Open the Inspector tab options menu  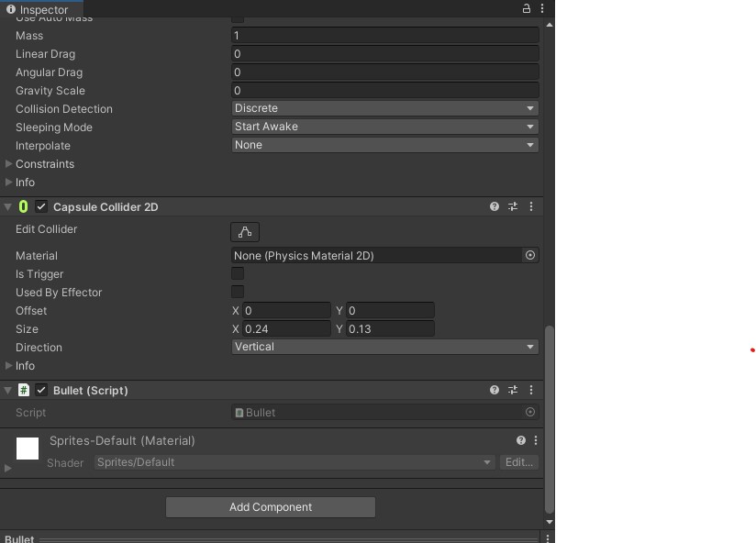pyautogui.click(x=542, y=8)
